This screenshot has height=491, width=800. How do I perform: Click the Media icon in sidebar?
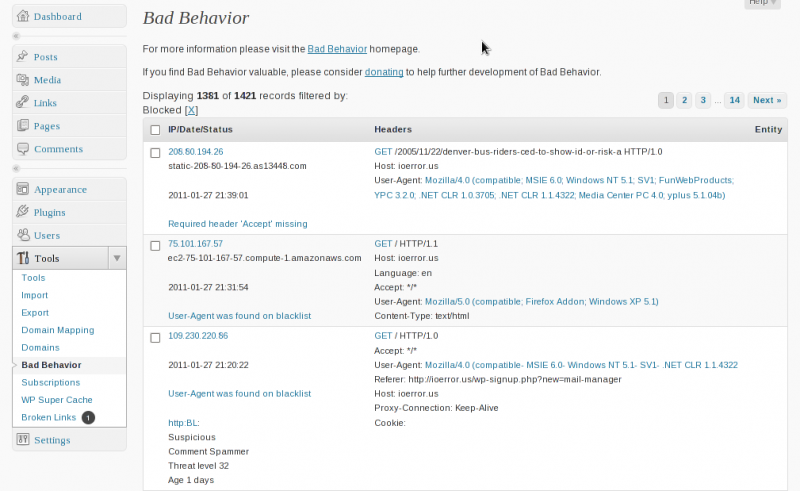click(x=23, y=80)
